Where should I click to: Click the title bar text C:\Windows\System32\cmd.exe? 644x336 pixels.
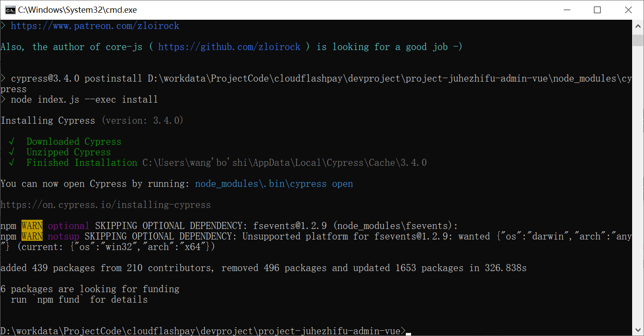(x=77, y=9)
